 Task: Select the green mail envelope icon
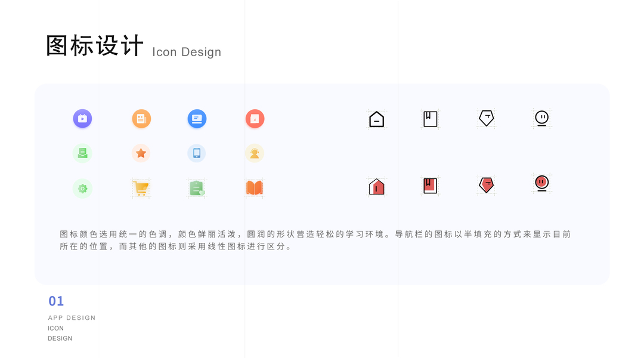point(82,153)
